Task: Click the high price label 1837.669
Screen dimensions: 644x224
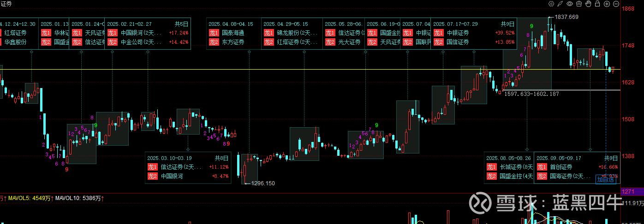Action: [566, 17]
